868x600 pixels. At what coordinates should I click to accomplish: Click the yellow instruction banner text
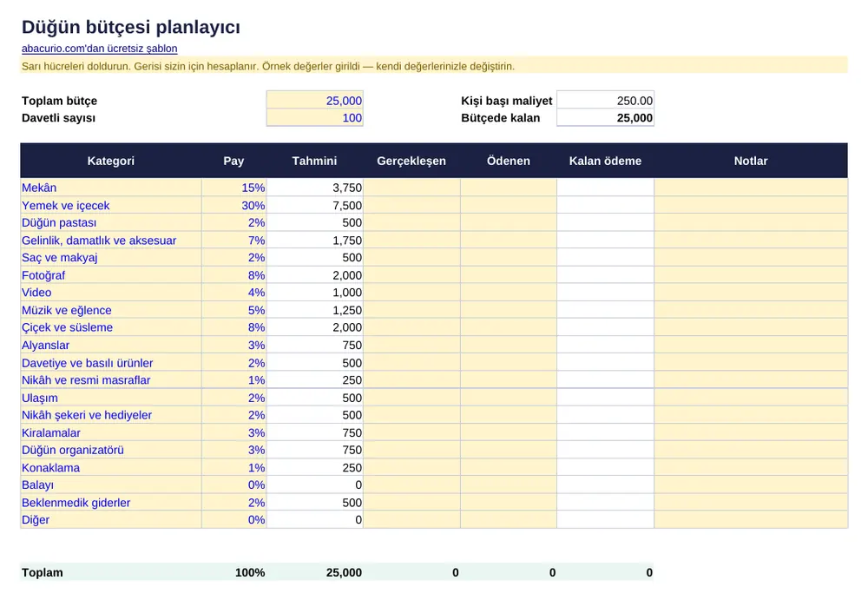click(268, 66)
